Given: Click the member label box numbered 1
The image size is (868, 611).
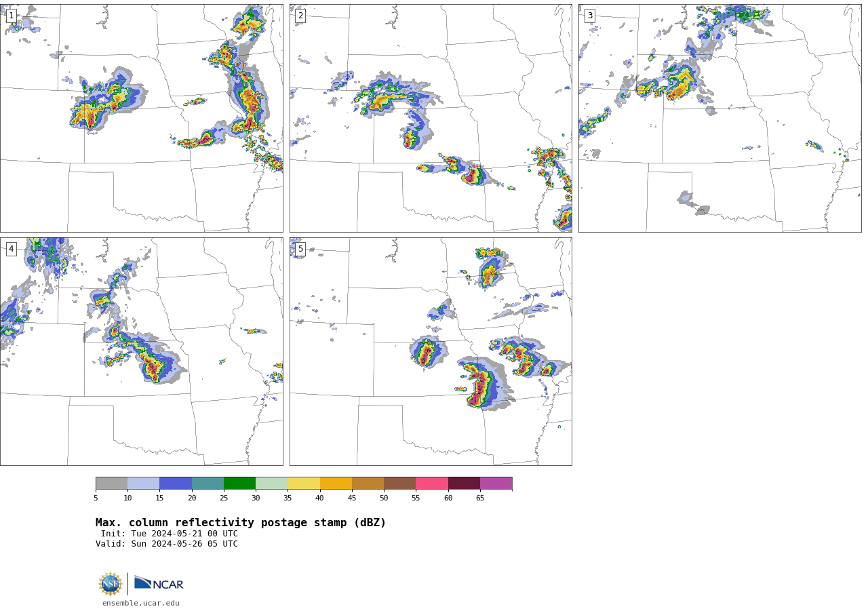Looking at the screenshot, I should (x=11, y=16).
